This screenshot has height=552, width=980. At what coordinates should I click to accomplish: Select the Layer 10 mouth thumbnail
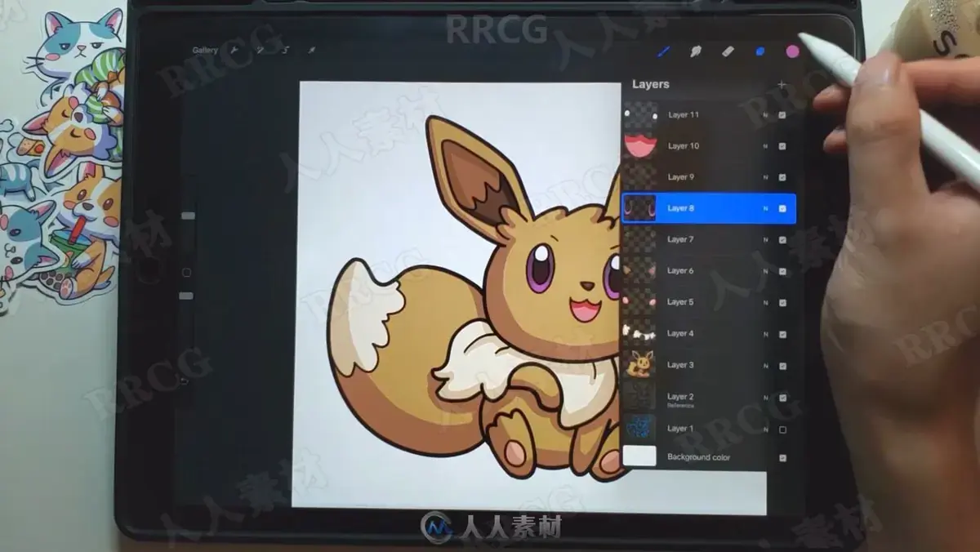640,146
